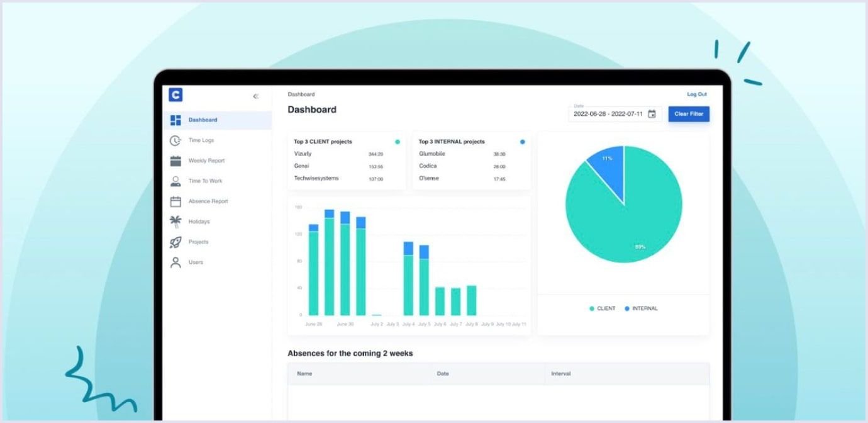Click the blue C app logo
Image resolution: width=868 pixels, height=423 pixels.
coord(175,95)
